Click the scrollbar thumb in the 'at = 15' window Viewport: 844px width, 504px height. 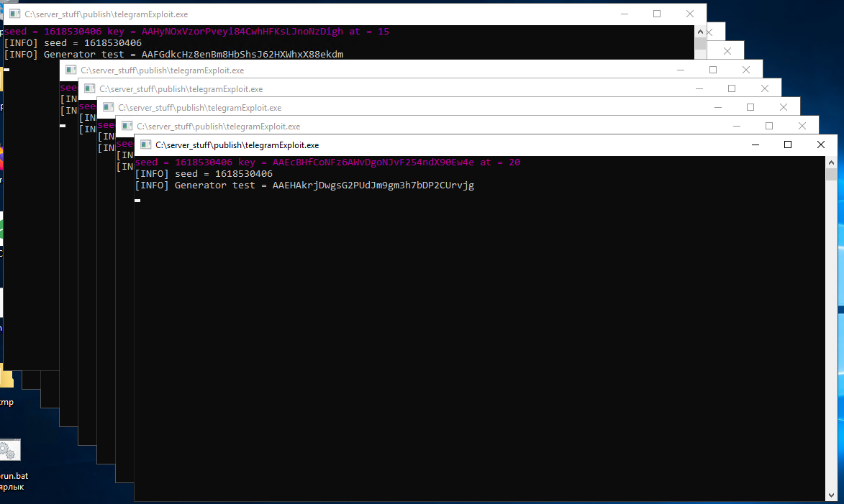[x=700, y=44]
